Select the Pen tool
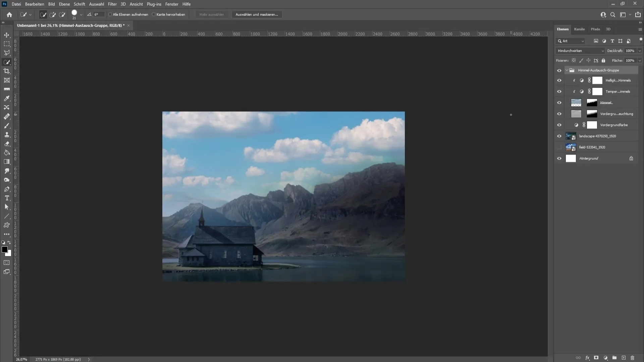Viewport: 644px width, 362px height. click(7, 189)
